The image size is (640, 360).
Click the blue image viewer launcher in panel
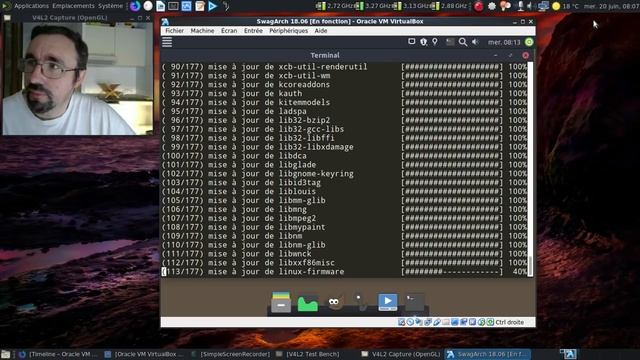(187, 6)
